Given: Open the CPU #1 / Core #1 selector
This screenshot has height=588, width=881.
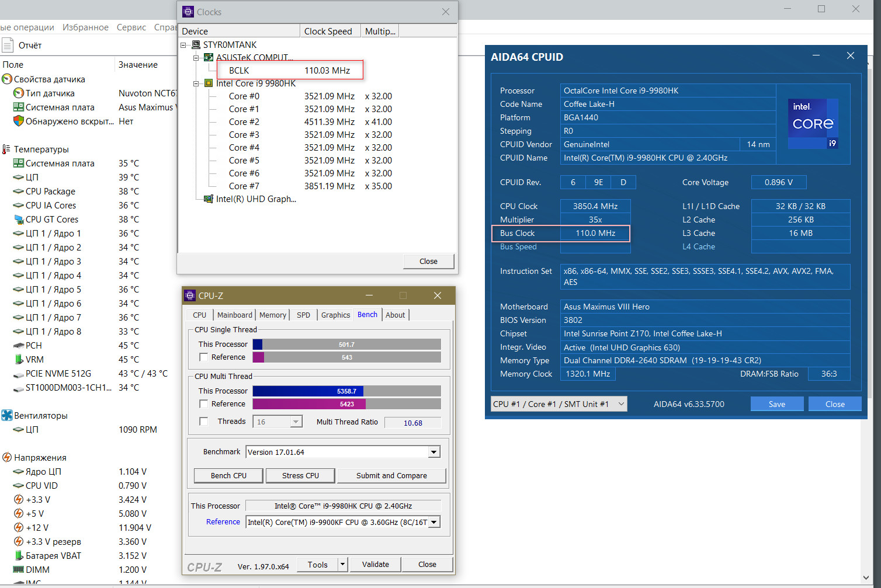Looking at the screenshot, I should click(x=559, y=404).
